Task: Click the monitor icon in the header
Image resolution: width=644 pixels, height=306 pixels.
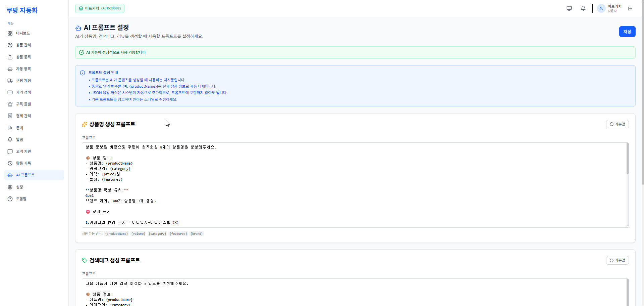Action: coord(569,8)
